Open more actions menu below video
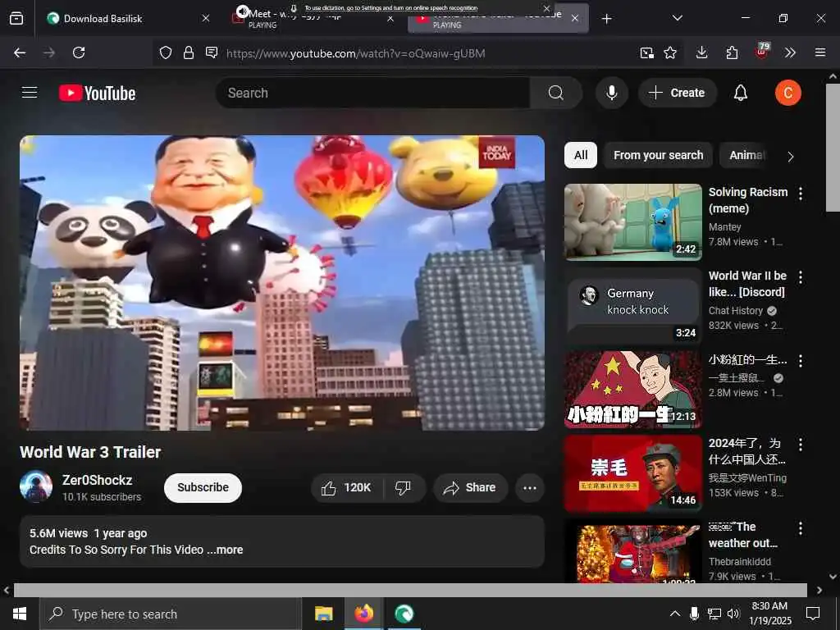 tap(529, 487)
